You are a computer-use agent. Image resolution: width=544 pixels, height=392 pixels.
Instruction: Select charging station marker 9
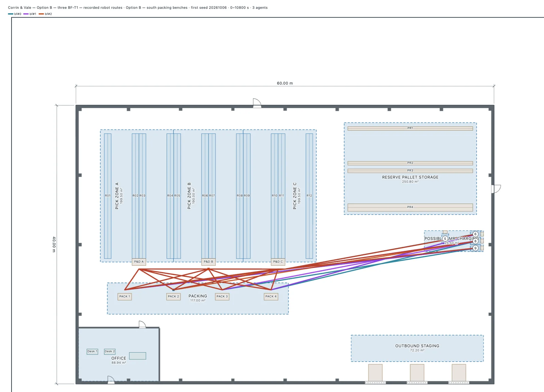(x=475, y=248)
